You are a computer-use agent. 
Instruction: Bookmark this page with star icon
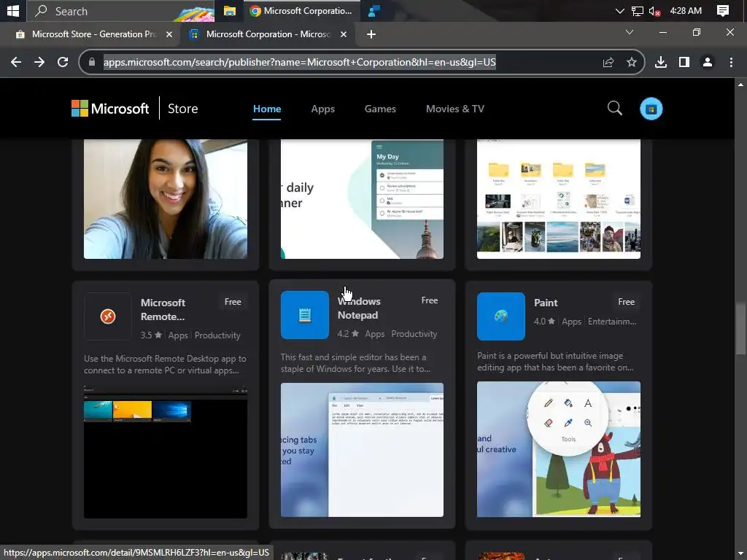(x=632, y=62)
